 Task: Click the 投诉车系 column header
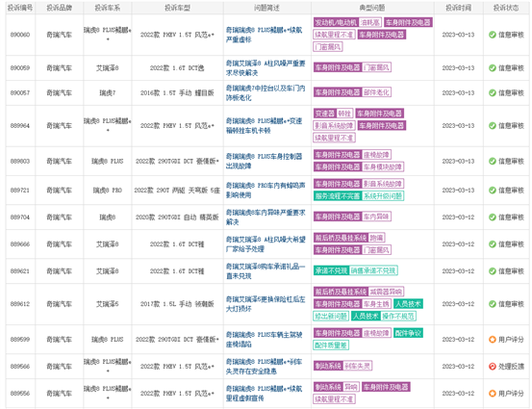(107, 8)
